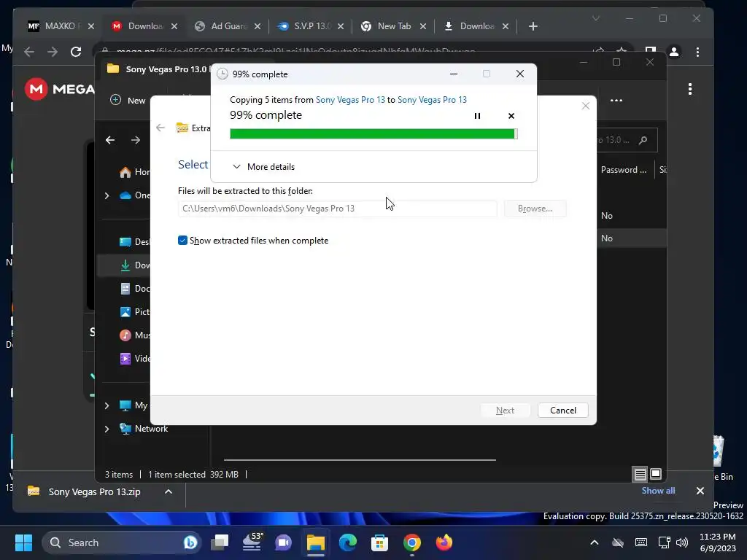Open Microsoft Edge from taskbar
Image resolution: width=747 pixels, height=560 pixels.
point(348,542)
